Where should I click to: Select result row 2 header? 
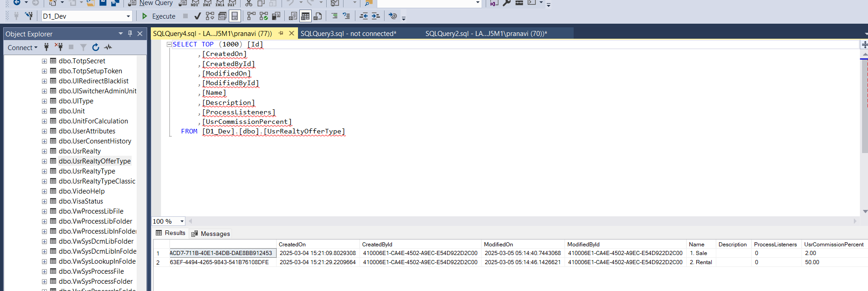coord(161,262)
